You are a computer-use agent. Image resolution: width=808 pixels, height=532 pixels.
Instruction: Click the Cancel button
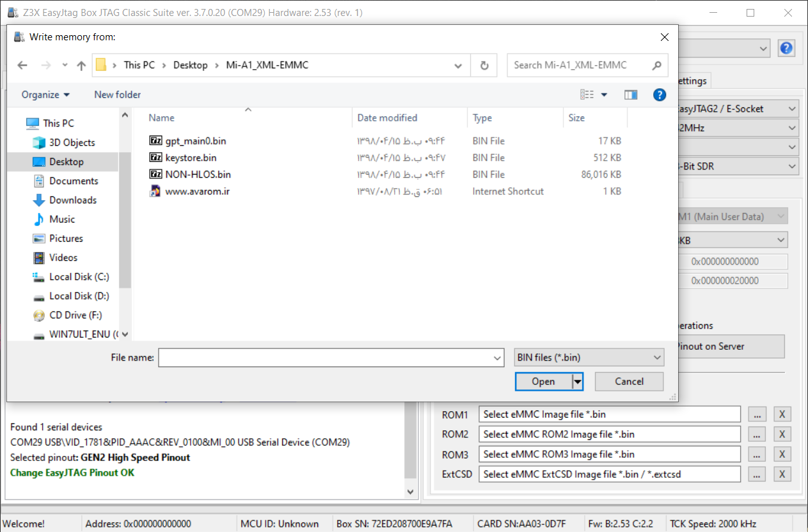click(629, 382)
